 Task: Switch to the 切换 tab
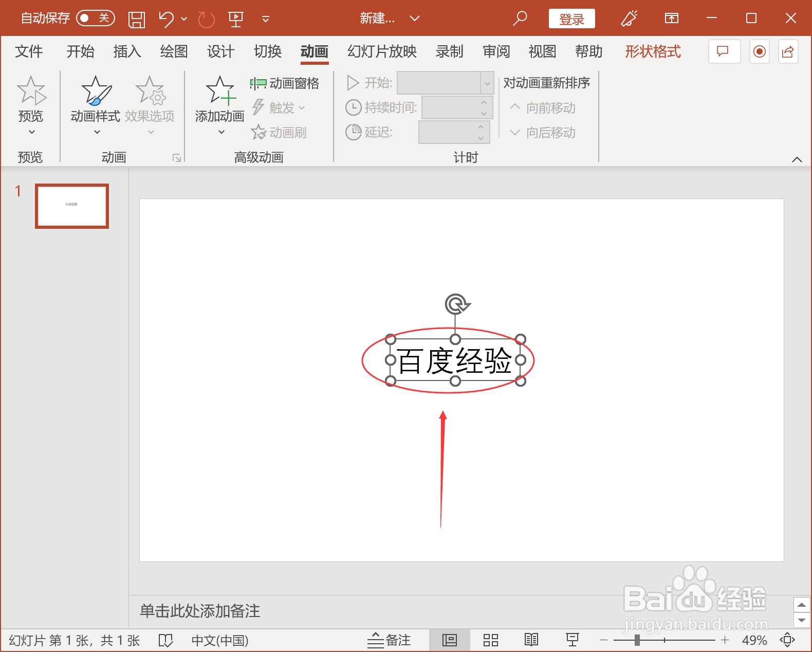267,51
